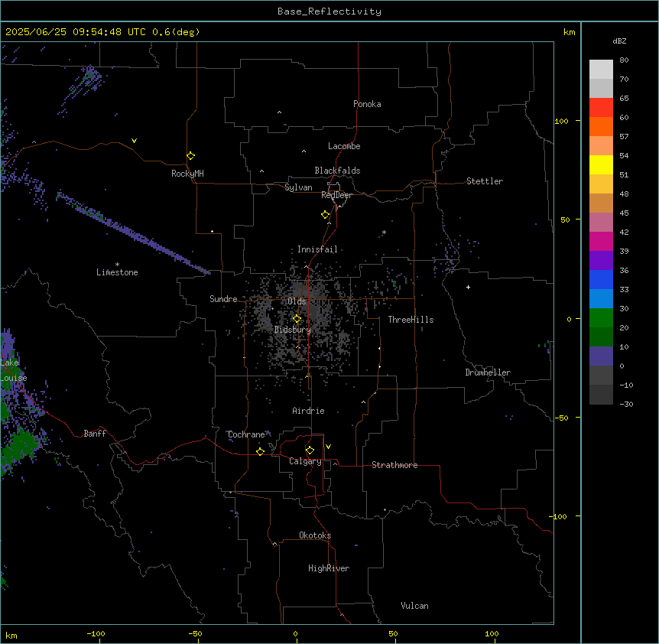
Task: Click the Limestone label
Action: (x=117, y=272)
